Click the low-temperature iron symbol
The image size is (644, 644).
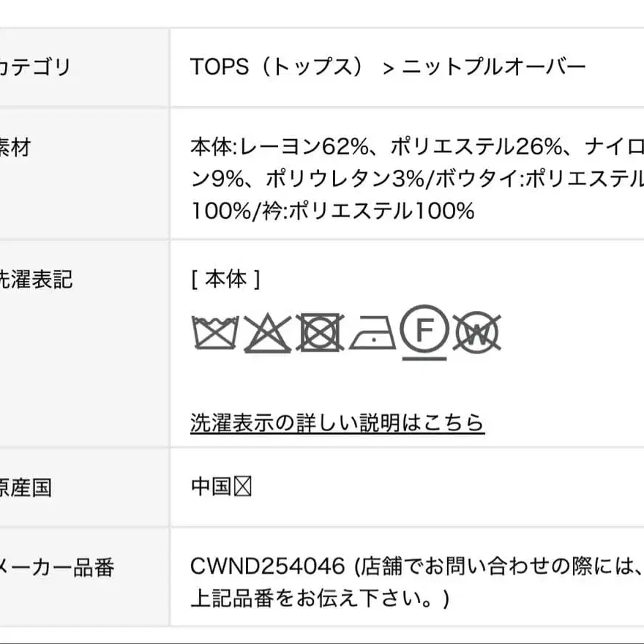coord(372,334)
